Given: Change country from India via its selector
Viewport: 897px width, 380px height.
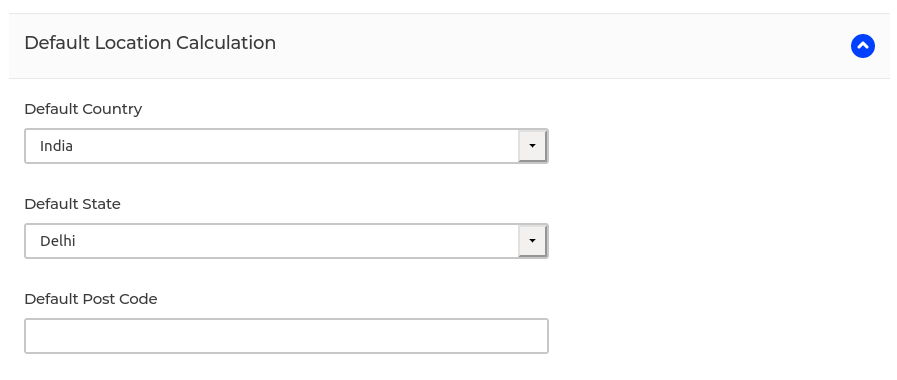Looking at the screenshot, I should [x=286, y=146].
